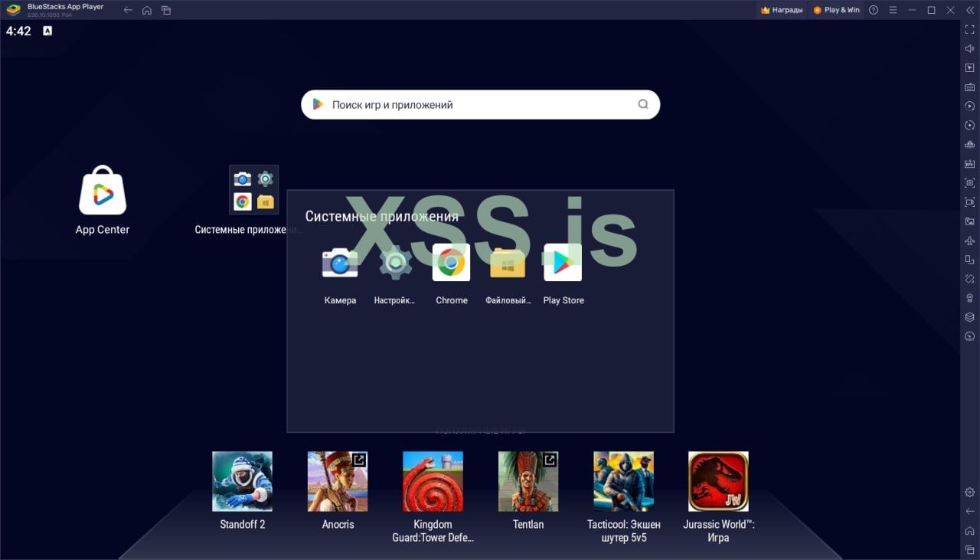Click the shake device icon in the sidebar
The image size is (980, 560).
969,279
